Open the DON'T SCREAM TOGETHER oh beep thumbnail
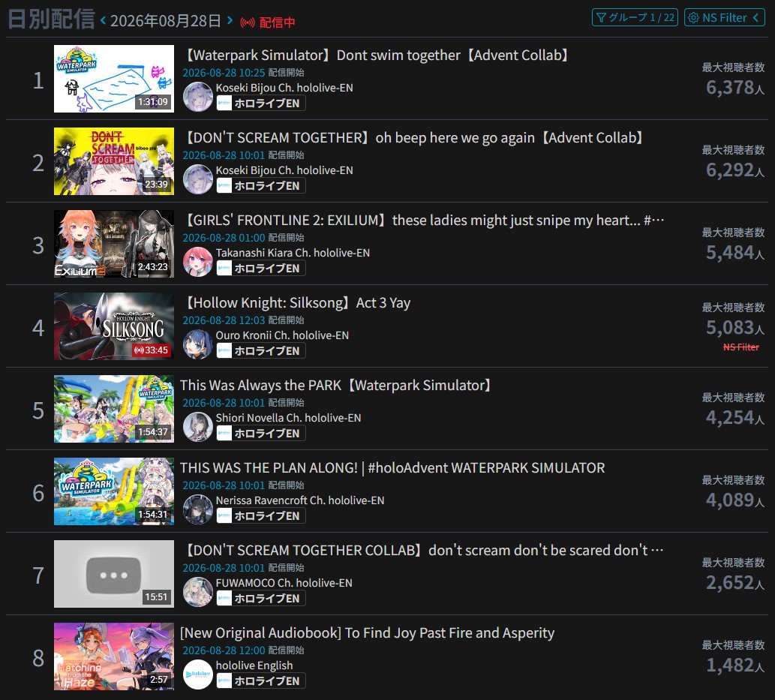This screenshot has width=775, height=700. point(114,161)
